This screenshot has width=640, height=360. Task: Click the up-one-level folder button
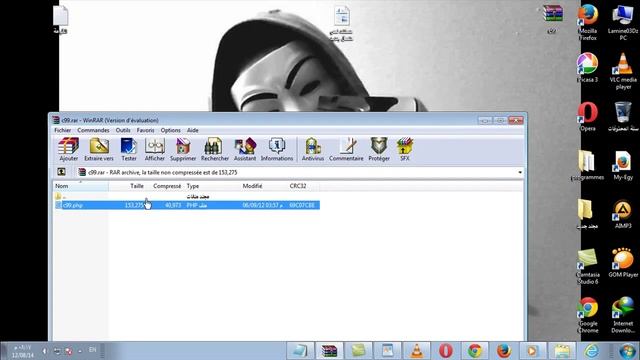[61, 172]
